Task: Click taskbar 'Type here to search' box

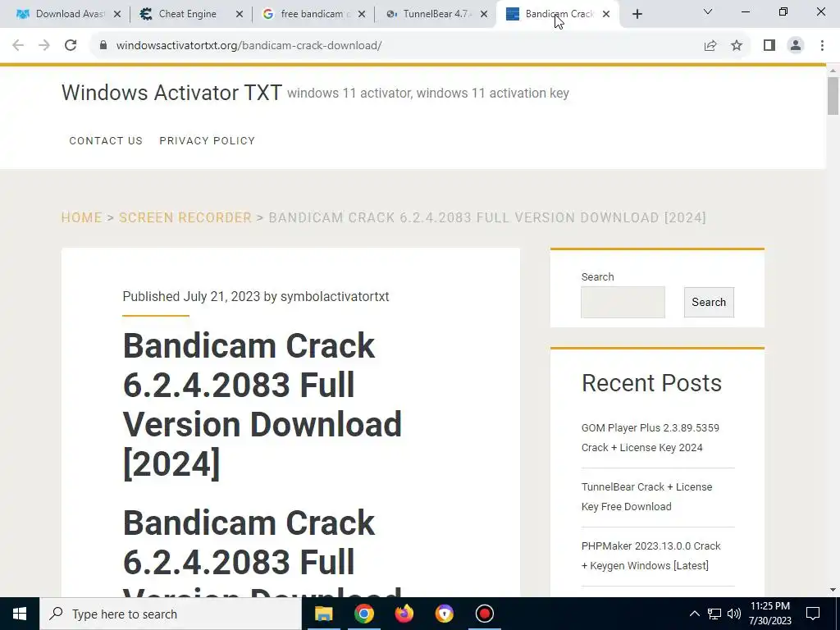Action: 171,614
